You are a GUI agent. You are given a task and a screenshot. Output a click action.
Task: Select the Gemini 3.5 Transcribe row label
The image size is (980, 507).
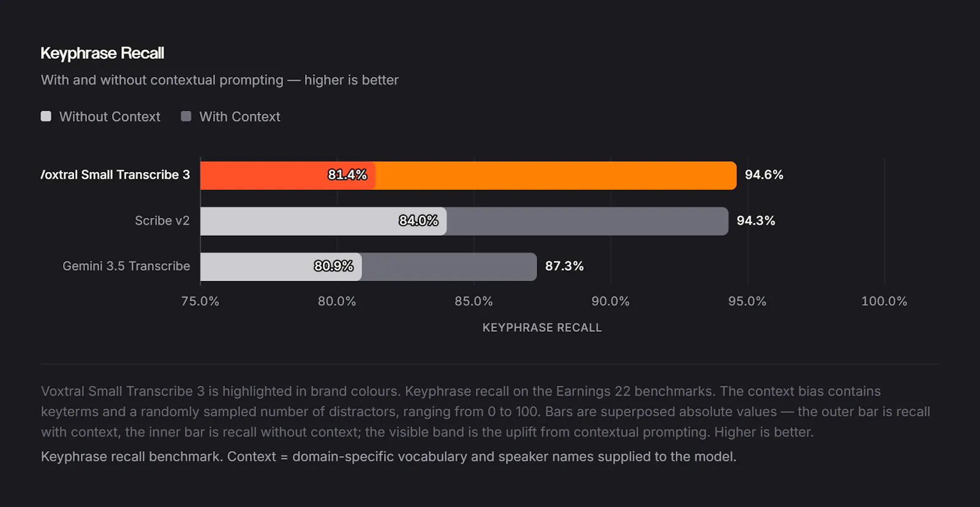(x=126, y=266)
